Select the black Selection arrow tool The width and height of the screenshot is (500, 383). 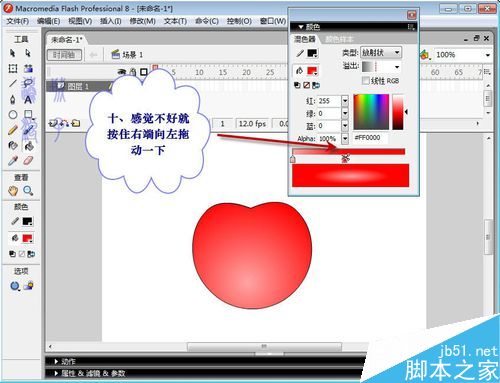(13, 53)
